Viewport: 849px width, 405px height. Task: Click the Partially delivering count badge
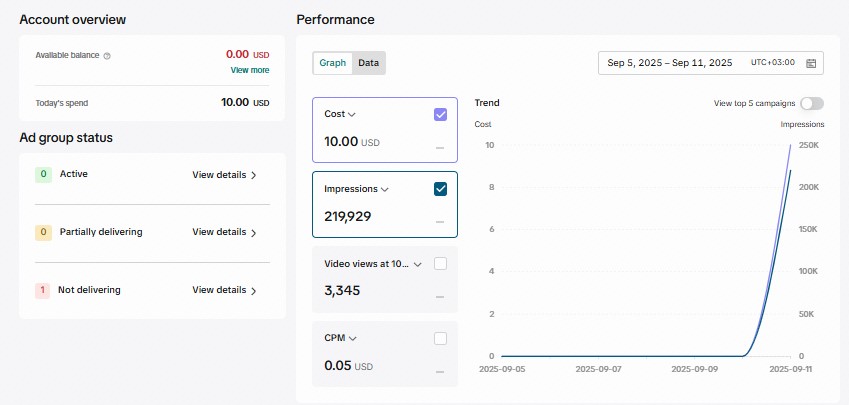pyautogui.click(x=43, y=233)
